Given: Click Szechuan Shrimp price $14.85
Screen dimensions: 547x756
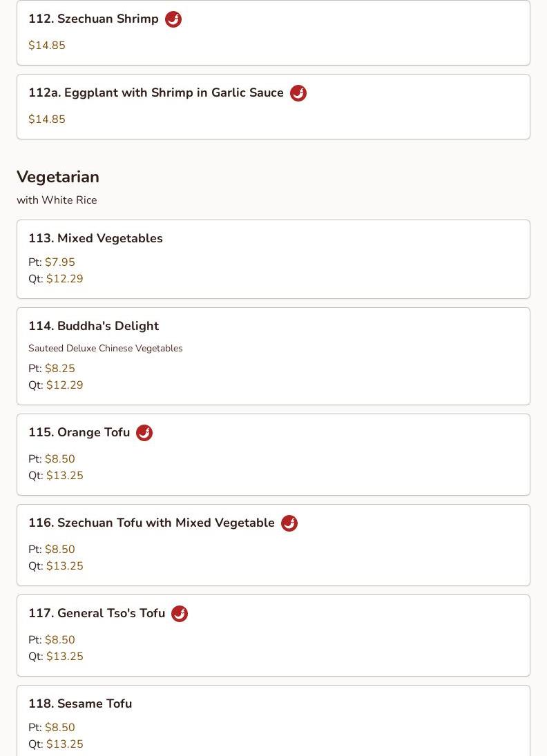Looking at the screenshot, I should pos(47,46).
